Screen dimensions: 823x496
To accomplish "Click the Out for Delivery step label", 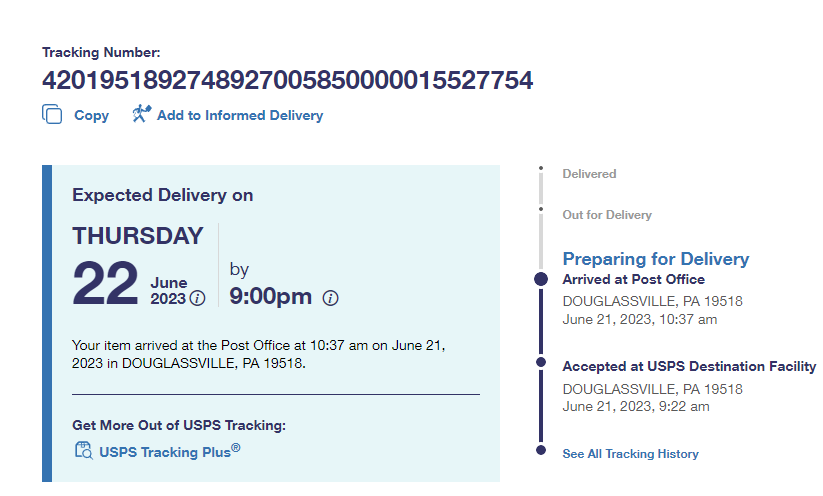I will [x=606, y=215].
